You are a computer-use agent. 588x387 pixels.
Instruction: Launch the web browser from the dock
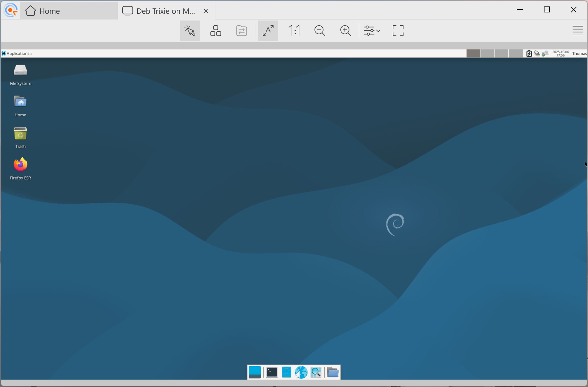pos(301,372)
